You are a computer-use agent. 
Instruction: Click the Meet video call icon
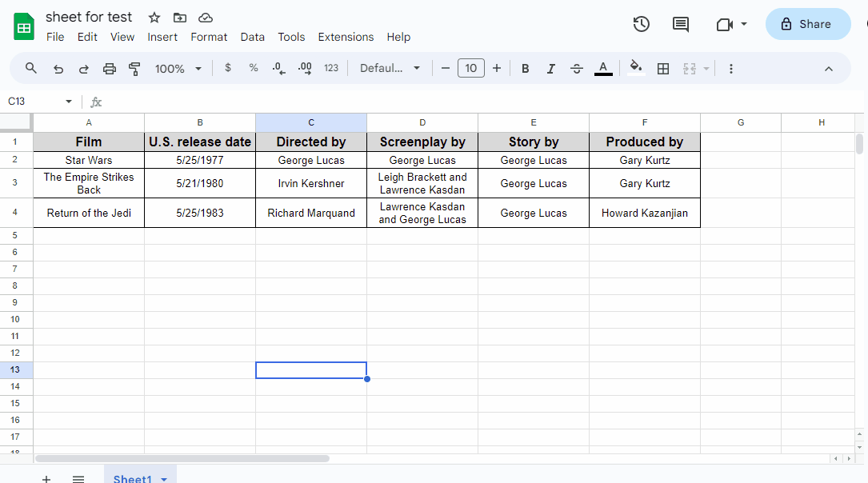click(724, 24)
